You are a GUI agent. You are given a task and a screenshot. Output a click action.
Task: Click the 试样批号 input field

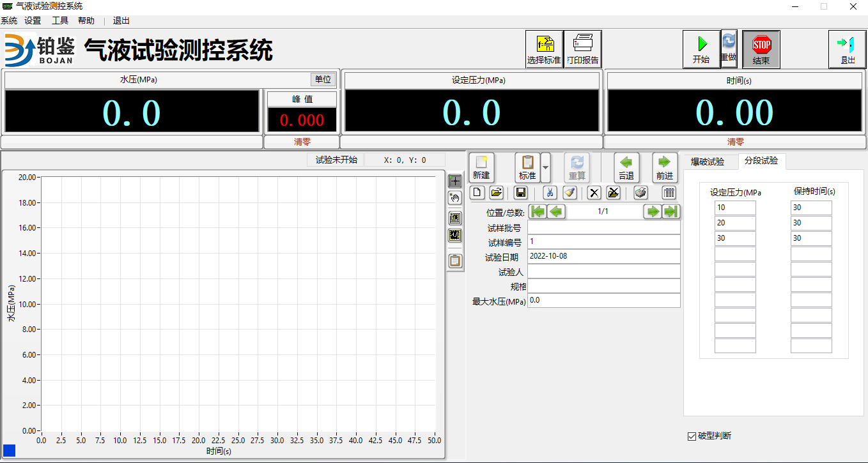click(603, 227)
